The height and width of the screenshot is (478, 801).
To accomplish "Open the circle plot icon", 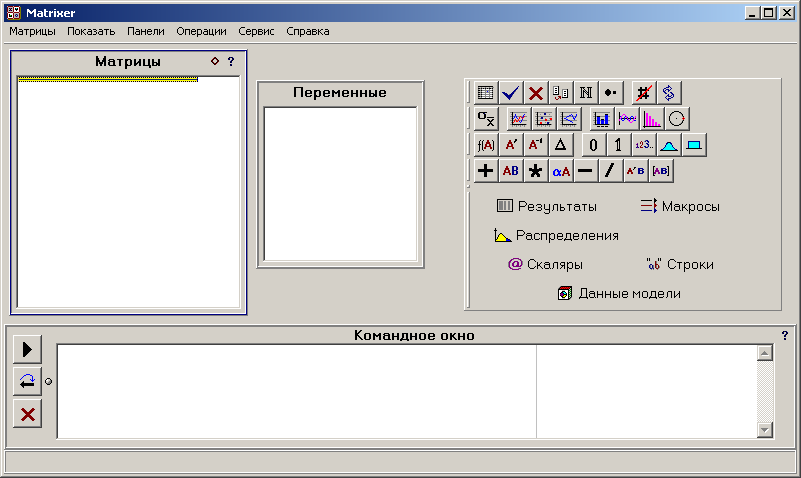I will [x=677, y=118].
